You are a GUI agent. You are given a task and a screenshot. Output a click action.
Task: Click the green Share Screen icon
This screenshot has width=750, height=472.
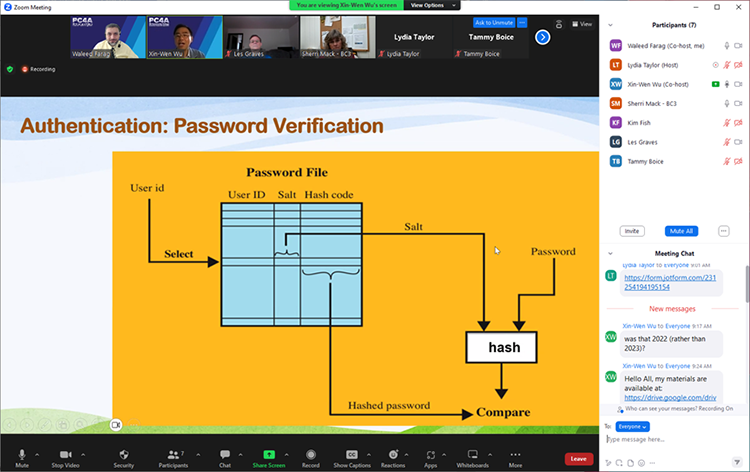point(269,454)
